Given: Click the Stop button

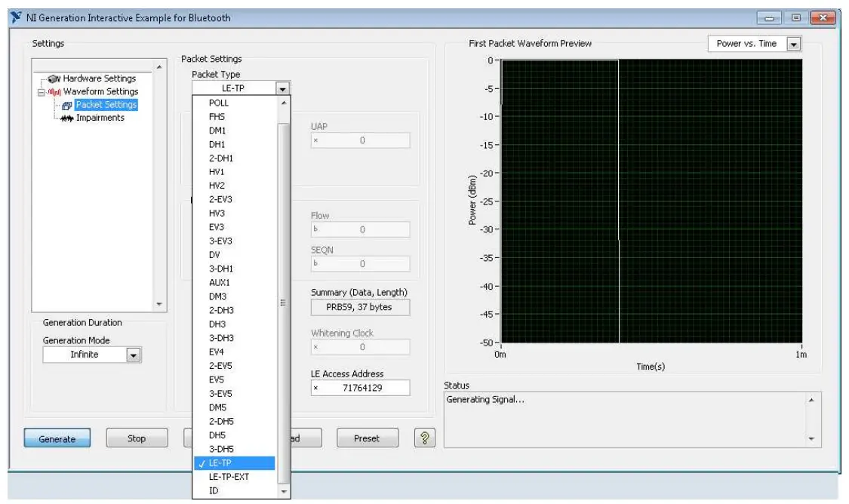Looking at the screenshot, I should click(x=137, y=438).
